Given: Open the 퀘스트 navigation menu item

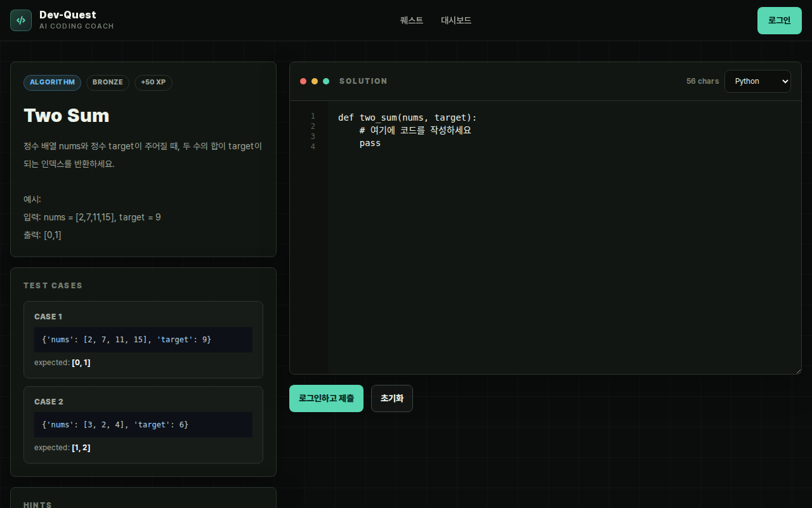Looking at the screenshot, I should (x=412, y=20).
